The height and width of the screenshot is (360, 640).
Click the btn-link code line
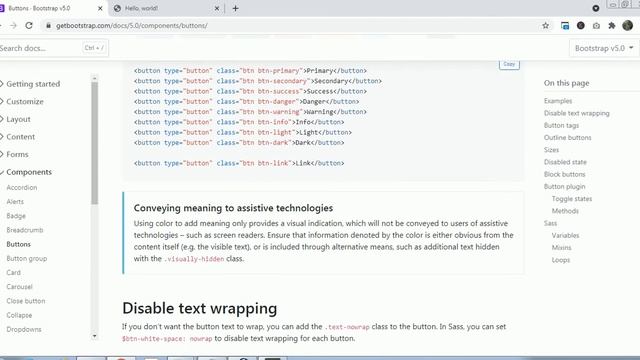pyautogui.click(x=239, y=163)
